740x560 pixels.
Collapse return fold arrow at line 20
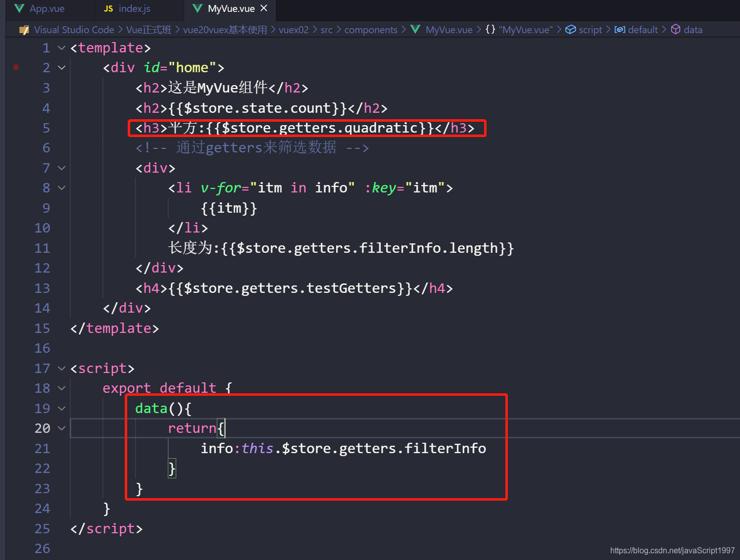click(62, 428)
